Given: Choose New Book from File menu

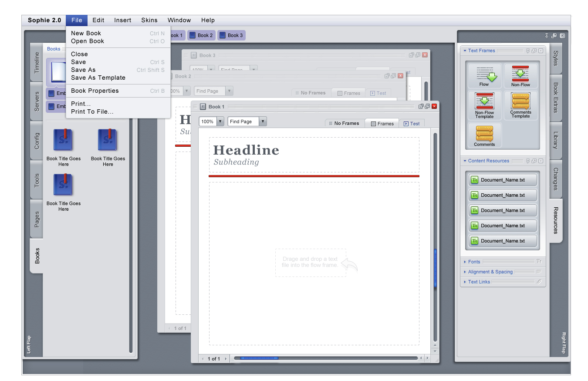Looking at the screenshot, I should pos(118,33).
